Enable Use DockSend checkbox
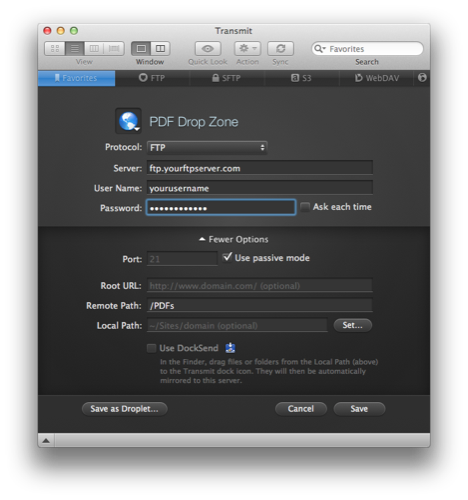468x500 pixels. click(151, 348)
